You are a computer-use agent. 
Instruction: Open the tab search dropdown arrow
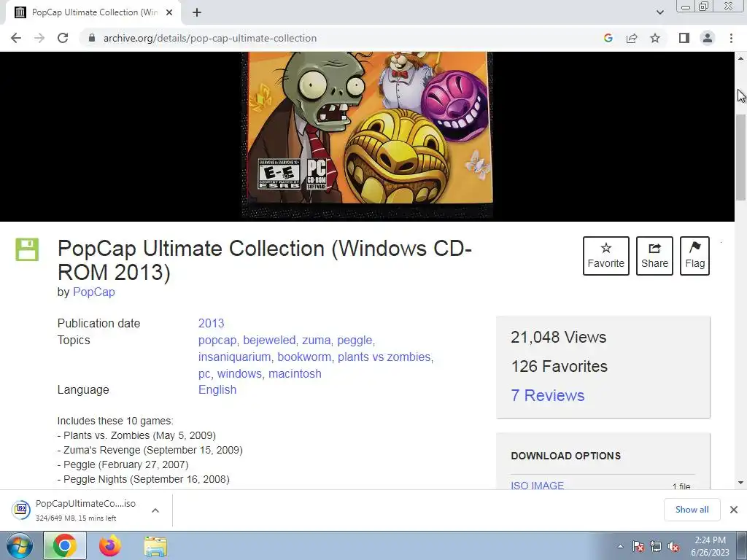[x=659, y=12]
